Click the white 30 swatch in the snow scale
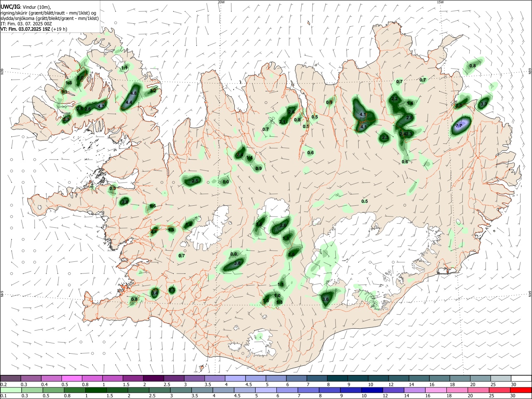Screen dimensions: 532x399 521,378
